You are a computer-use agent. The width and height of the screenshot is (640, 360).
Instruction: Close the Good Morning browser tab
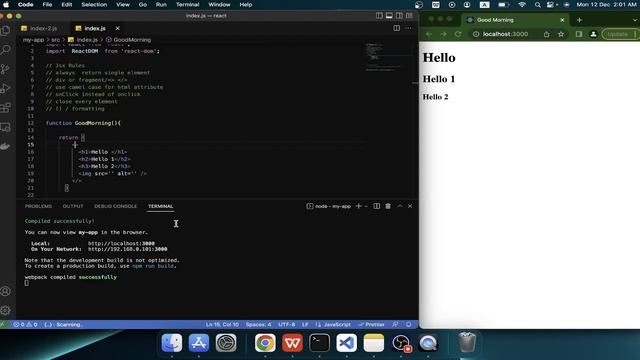pos(562,20)
